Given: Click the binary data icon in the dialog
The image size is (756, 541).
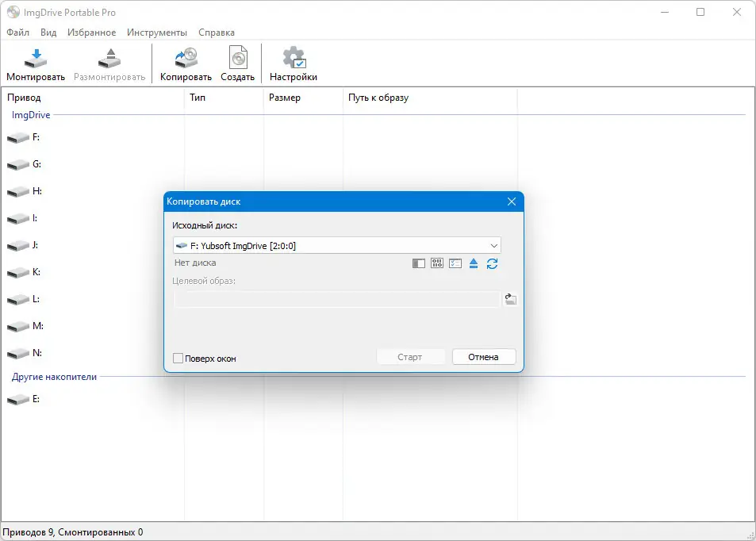Looking at the screenshot, I should click(437, 263).
